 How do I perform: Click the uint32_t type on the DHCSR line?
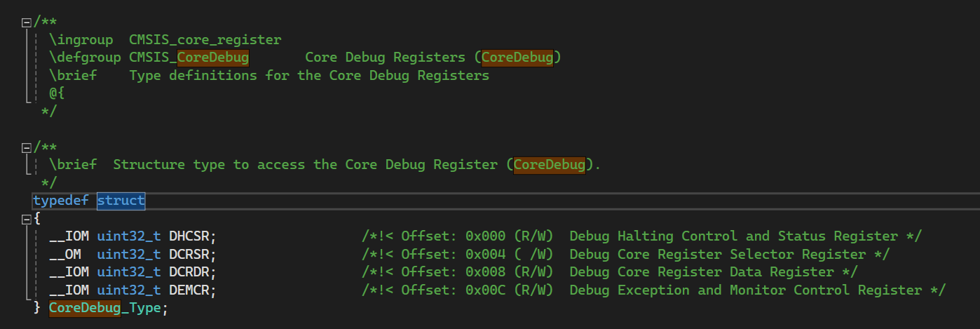click(x=129, y=236)
